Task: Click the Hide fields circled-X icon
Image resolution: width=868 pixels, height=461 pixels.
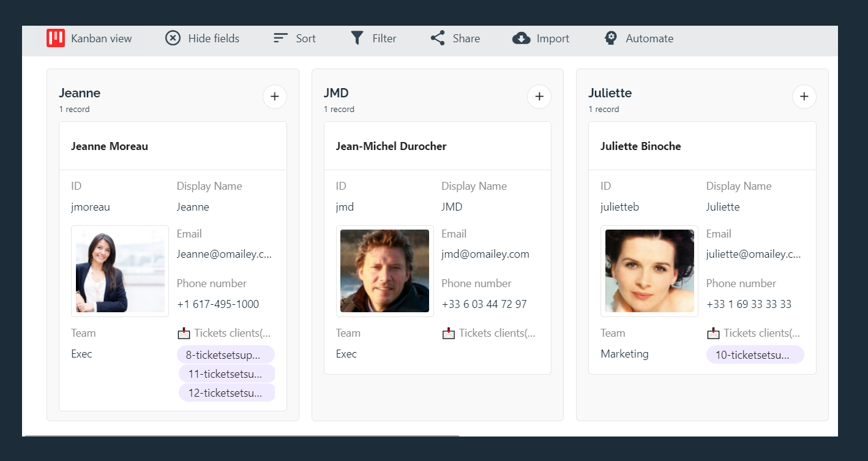Action: 173,38
